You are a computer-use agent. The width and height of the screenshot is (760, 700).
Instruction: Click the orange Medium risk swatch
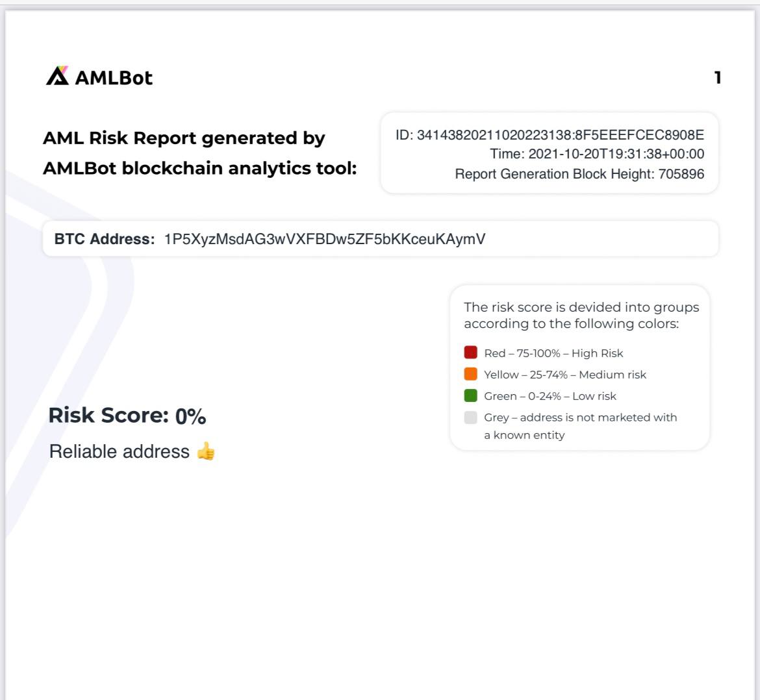click(471, 374)
